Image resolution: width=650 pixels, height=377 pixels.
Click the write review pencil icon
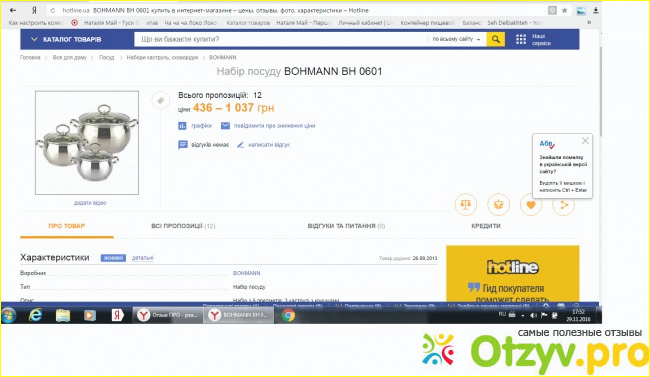[x=240, y=145]
